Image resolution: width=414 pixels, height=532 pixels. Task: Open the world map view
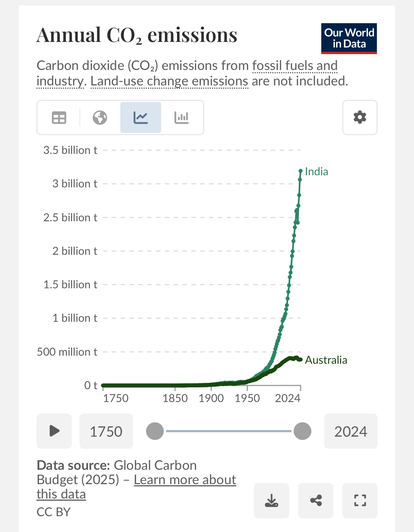(100, 118)
